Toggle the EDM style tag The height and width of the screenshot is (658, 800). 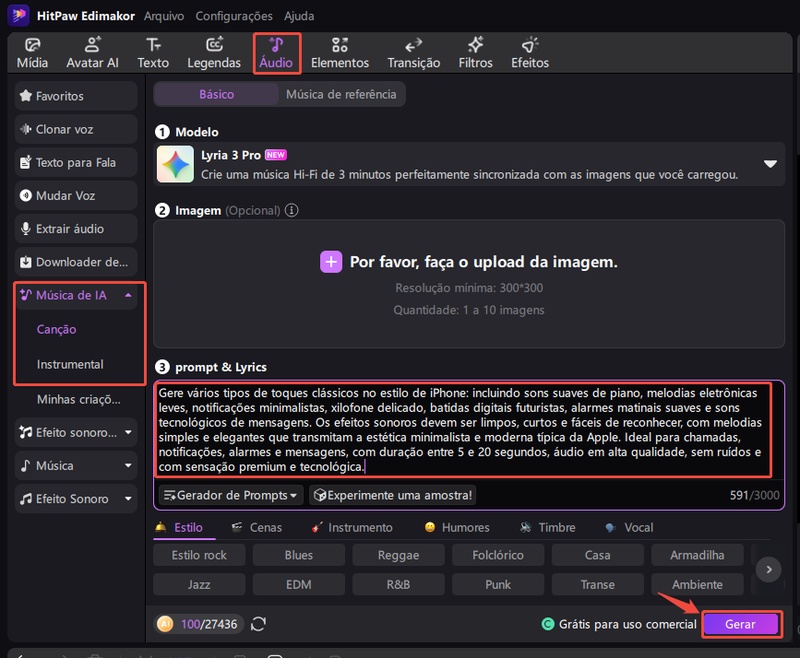[298, 585]
